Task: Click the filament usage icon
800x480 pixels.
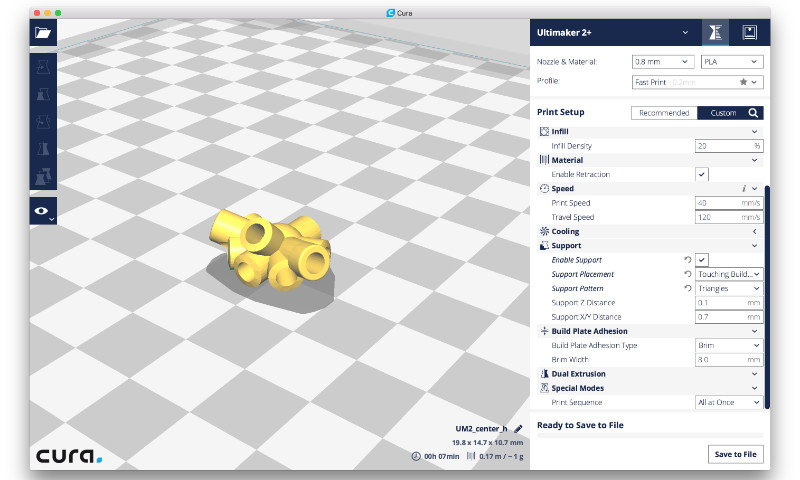Action: [471, 457]
